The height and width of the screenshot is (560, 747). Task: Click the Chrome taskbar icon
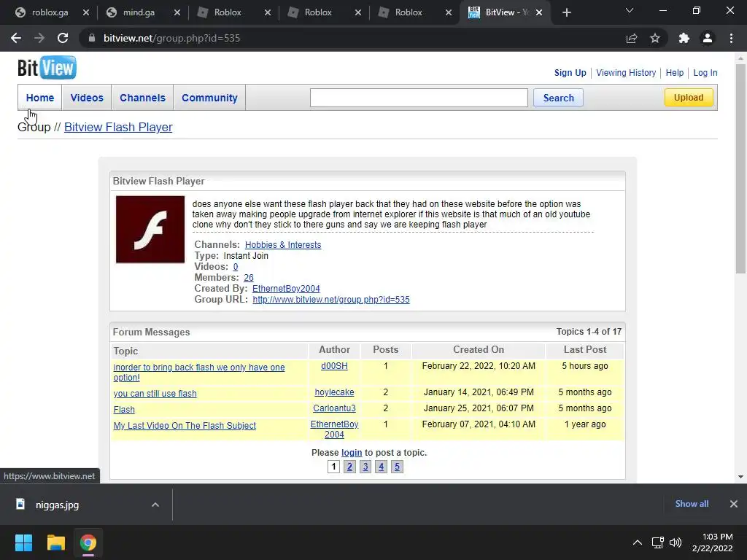tap(88, 542)
